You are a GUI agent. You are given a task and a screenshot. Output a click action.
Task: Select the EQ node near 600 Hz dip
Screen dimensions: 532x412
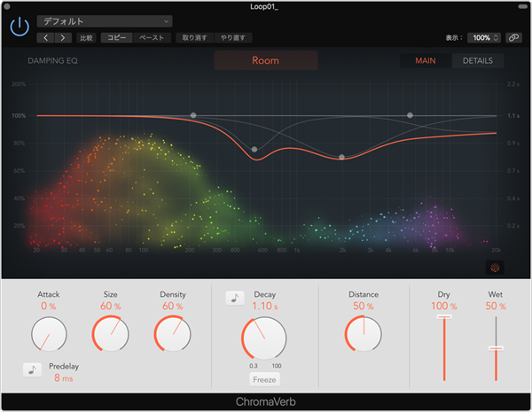coord(254,149)
